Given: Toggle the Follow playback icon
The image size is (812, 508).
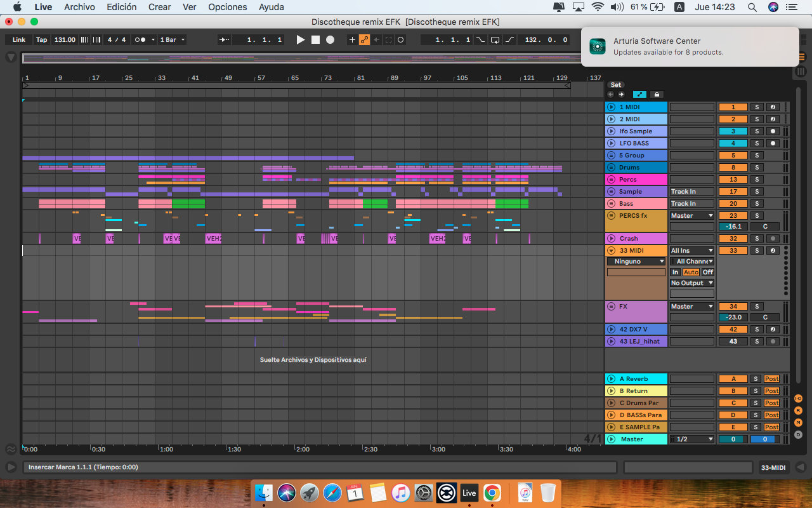Looking at the screenshot, I should tap(225, 39).
